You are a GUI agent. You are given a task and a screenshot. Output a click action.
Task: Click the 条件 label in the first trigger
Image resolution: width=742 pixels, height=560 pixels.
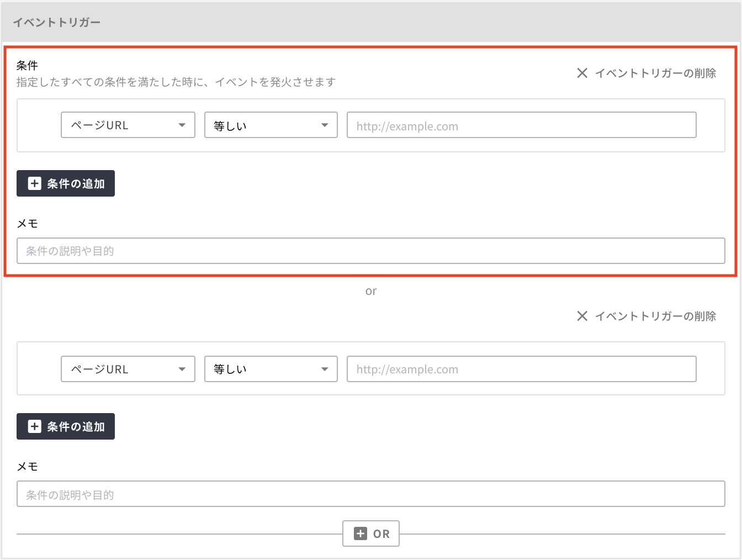27,65
